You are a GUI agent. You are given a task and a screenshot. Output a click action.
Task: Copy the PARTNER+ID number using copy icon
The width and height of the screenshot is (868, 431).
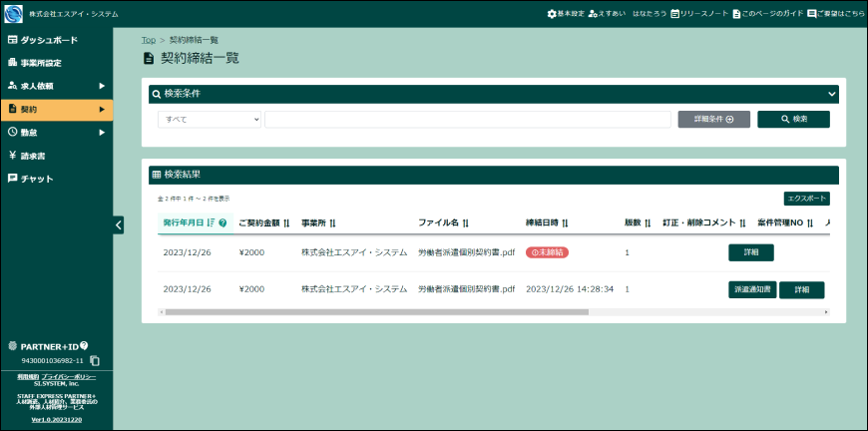[95, 361]
